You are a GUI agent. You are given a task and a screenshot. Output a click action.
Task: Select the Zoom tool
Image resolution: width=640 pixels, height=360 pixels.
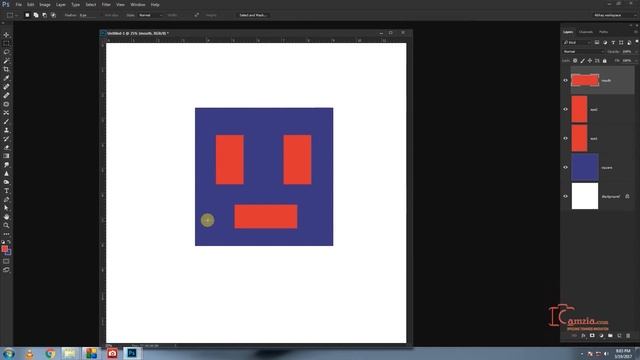(x=6, y=225)
